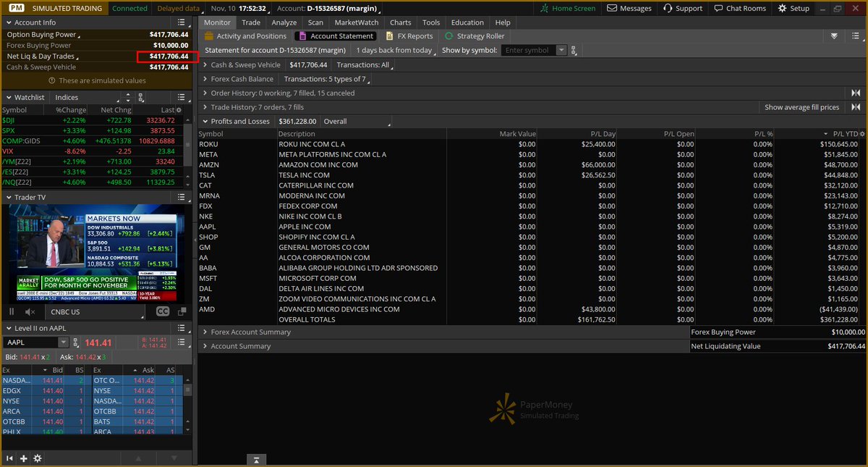Screen dimensions: 868x467
Task: Click Show average fill prices button
Action: (x=802, y=107)
